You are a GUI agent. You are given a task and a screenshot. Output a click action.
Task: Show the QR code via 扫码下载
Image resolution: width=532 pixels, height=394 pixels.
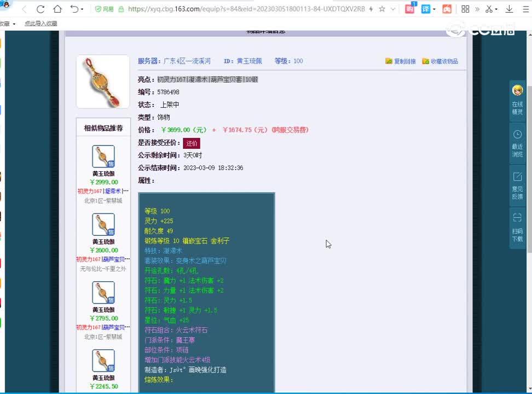pyautogui.click(x=517, y=228)
